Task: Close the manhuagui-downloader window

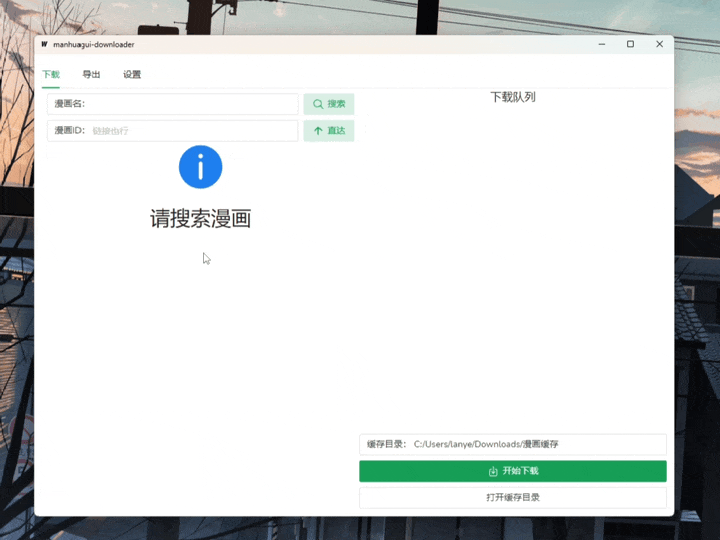Action: [x=659, y=44]
